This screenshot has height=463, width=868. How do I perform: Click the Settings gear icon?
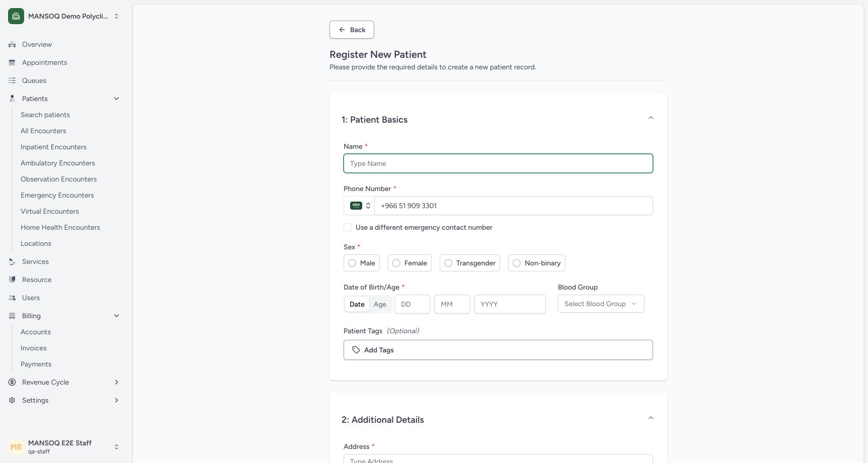[x=12, y=400]
